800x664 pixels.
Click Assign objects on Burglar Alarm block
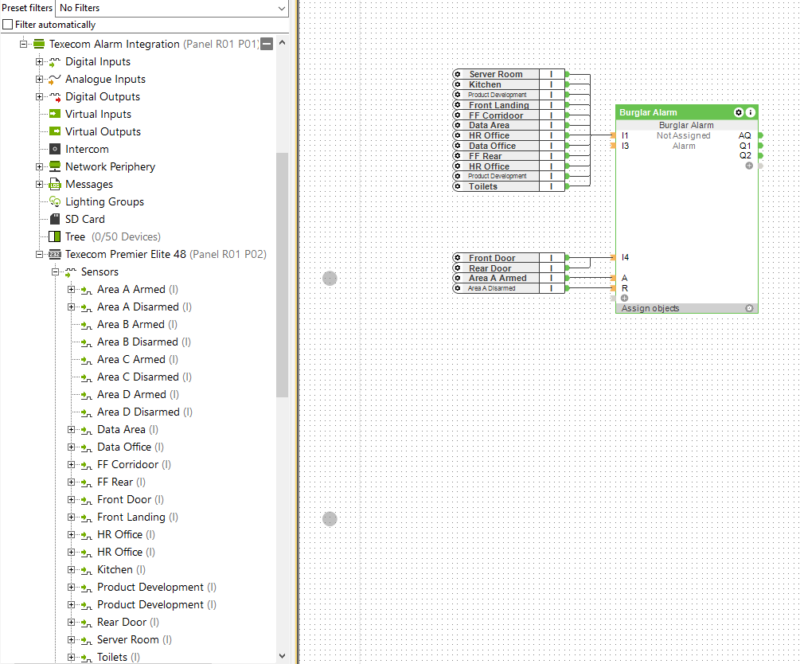[x=650, y=309]
